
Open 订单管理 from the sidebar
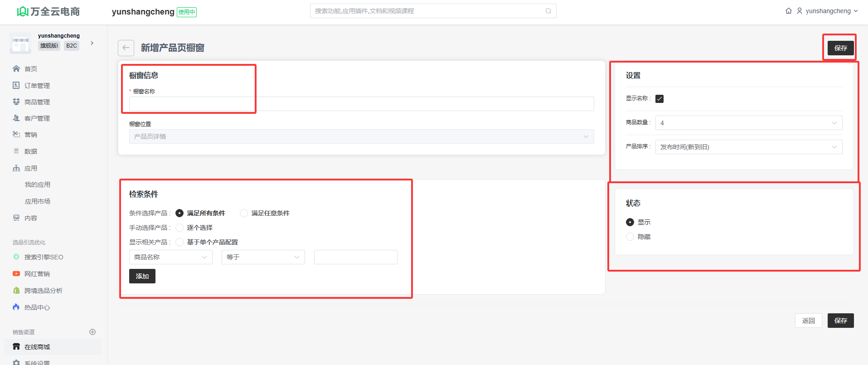pos(37,86)
